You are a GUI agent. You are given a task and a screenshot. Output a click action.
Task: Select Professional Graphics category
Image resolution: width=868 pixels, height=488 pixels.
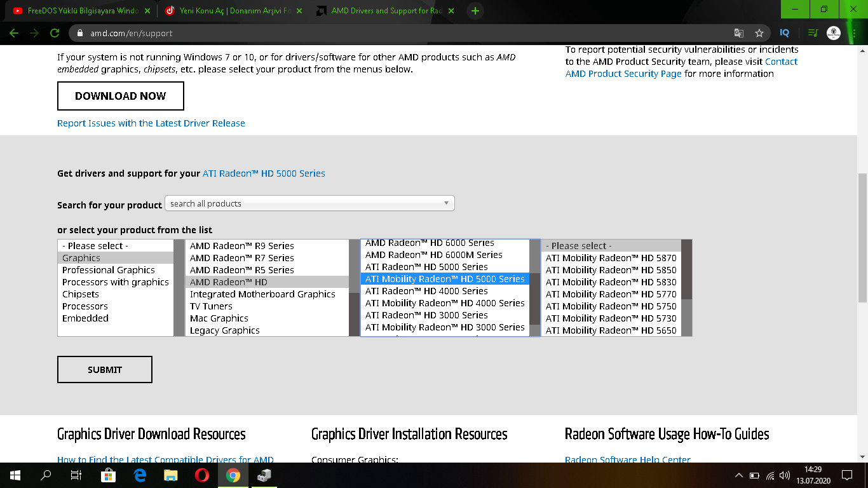tap(116, 270)
